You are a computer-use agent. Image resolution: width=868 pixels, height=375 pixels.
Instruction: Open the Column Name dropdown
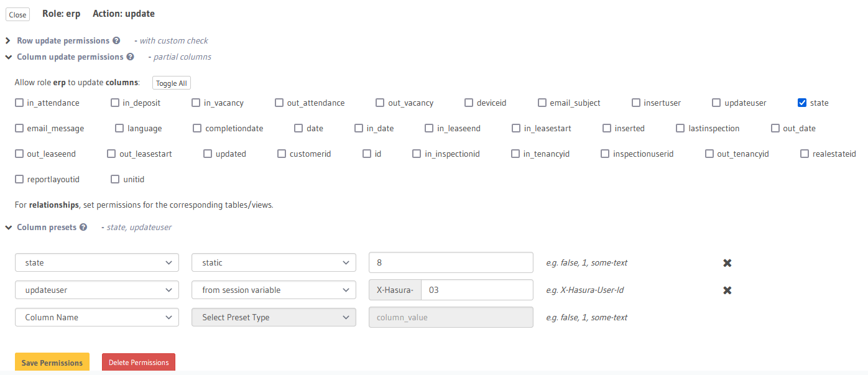(x=97, y=317)
